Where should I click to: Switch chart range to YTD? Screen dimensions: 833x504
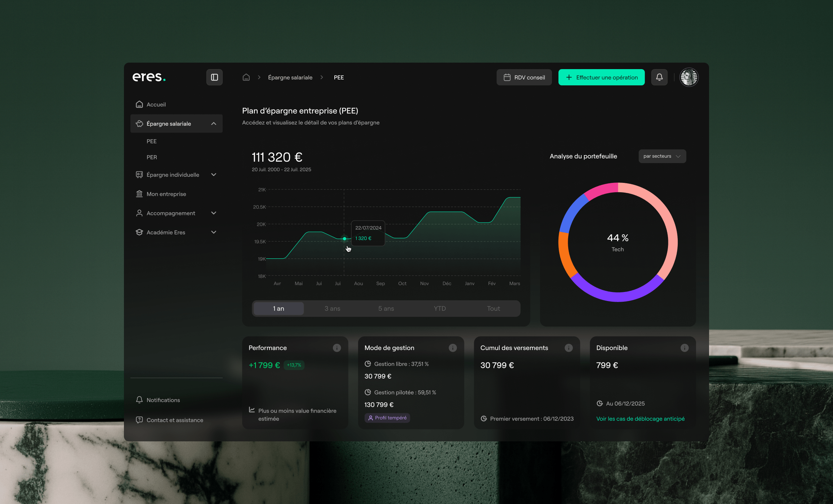[x=440, y=309]
